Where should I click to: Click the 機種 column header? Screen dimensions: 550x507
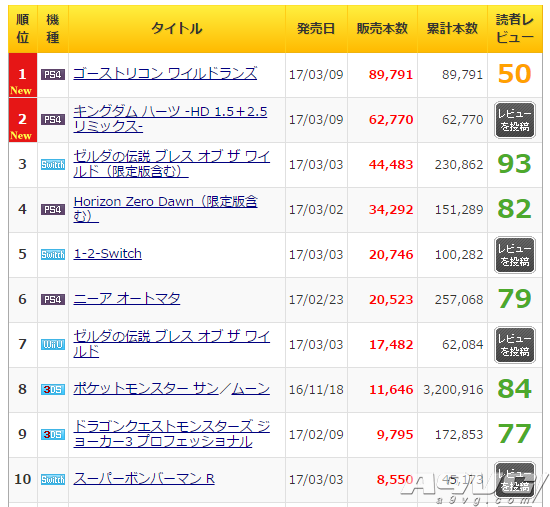point(53,29)
